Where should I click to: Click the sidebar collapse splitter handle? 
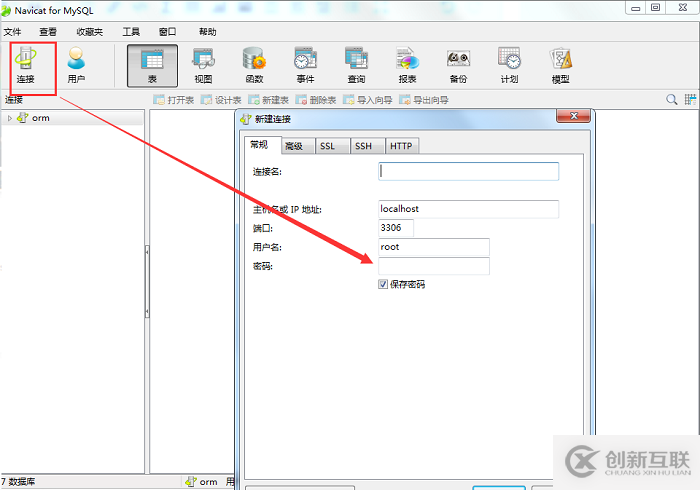click(x=147, y=281)
